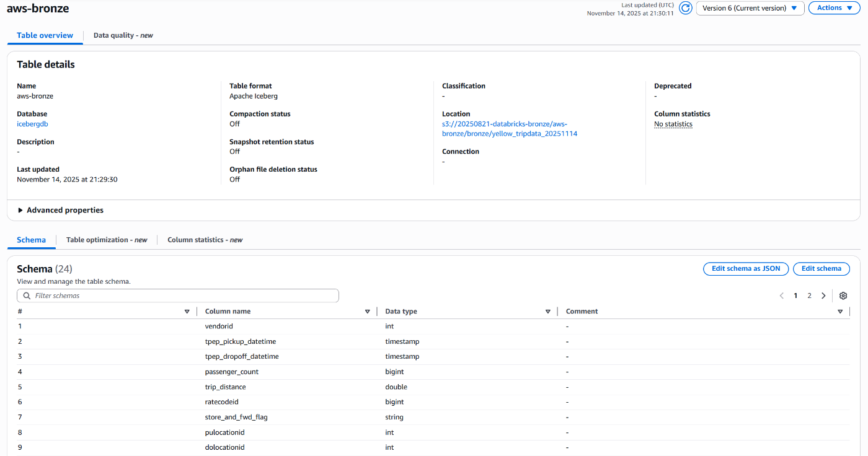Click Orphan file deletion status label
The image size is (868, 456).
point(273,169)
